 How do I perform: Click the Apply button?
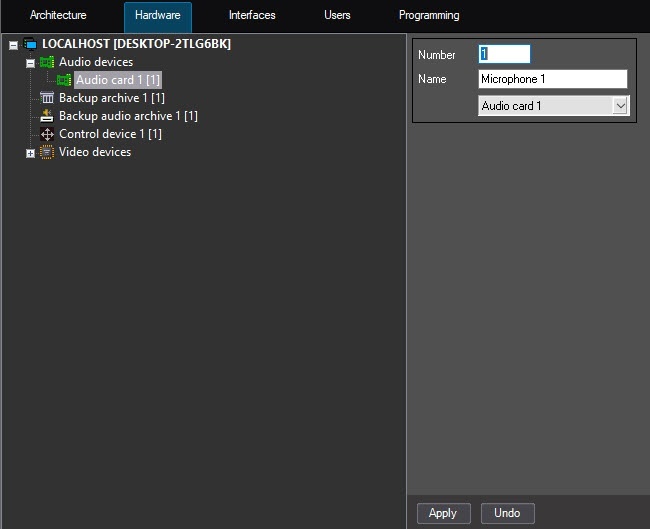coord(444,513)
